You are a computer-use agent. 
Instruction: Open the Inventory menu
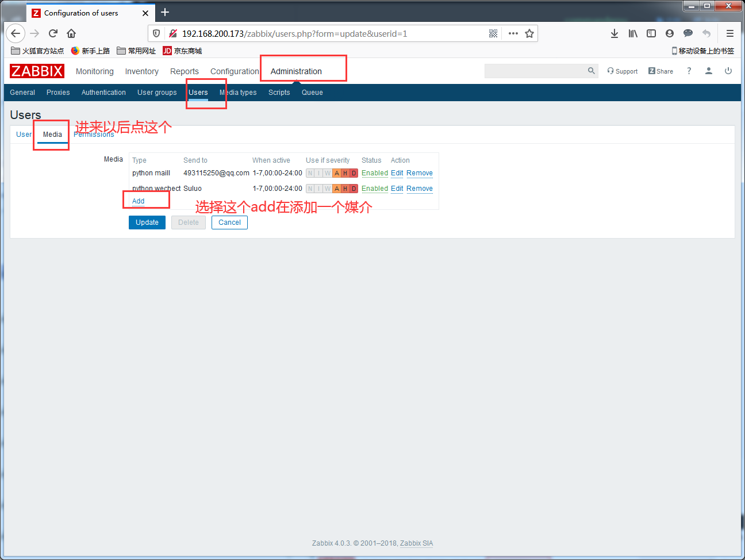click(x=142, y=71)
